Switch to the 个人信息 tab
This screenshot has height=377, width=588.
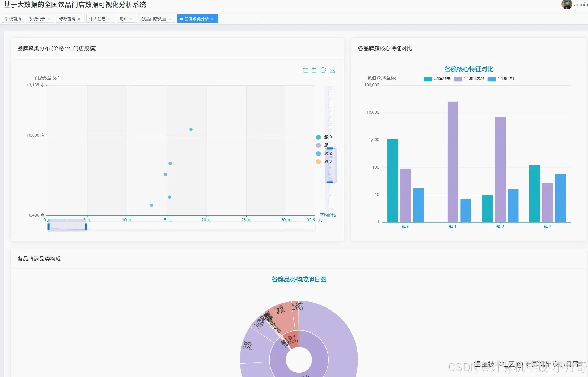point(97,19)
